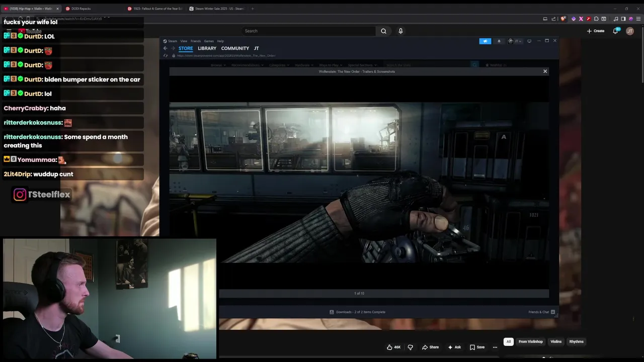Screen dimensions: 644x362
Task: Open Steam Friends & Chat
Action: pos(542,312)
